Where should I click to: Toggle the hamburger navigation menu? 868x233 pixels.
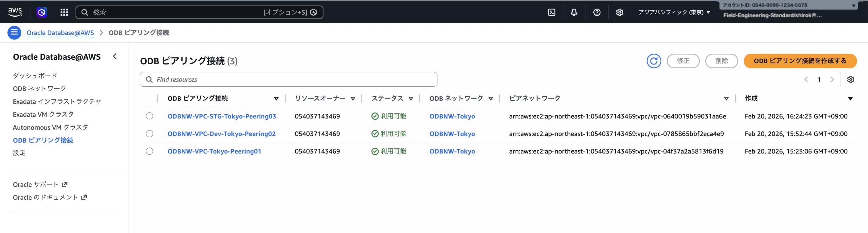point(14,32)
